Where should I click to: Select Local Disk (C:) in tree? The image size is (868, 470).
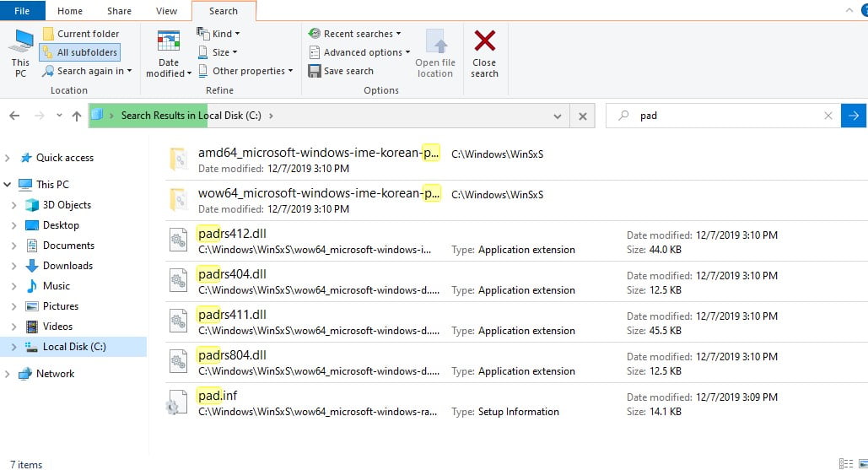click(74, 347)
